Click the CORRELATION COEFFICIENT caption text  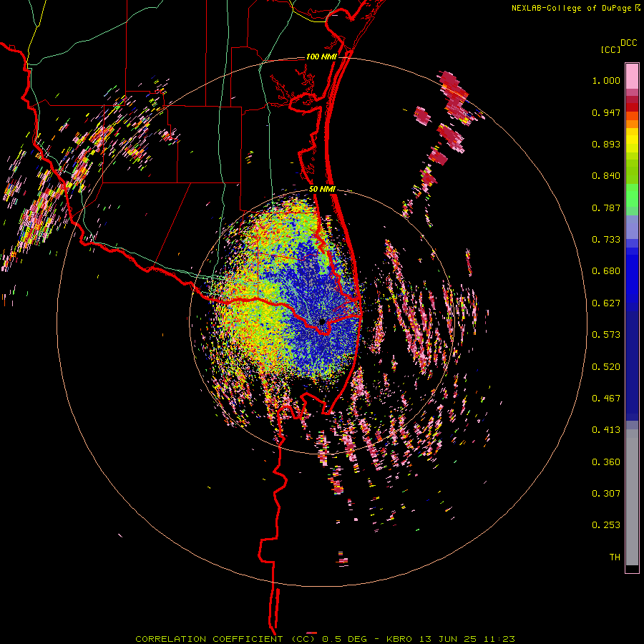(x=209, y=639)
